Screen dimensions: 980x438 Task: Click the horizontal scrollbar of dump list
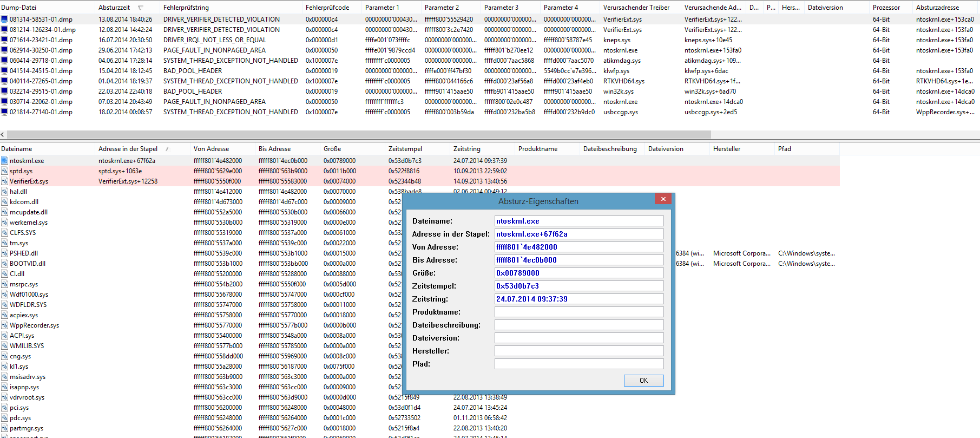click(x=358, y=134)
